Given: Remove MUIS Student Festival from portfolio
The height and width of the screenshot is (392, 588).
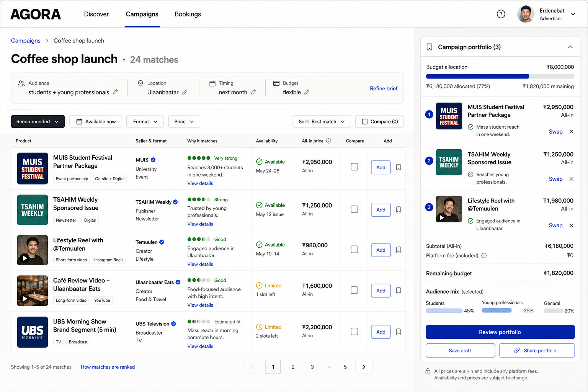Looking at the screenshot, I should 572,132.
